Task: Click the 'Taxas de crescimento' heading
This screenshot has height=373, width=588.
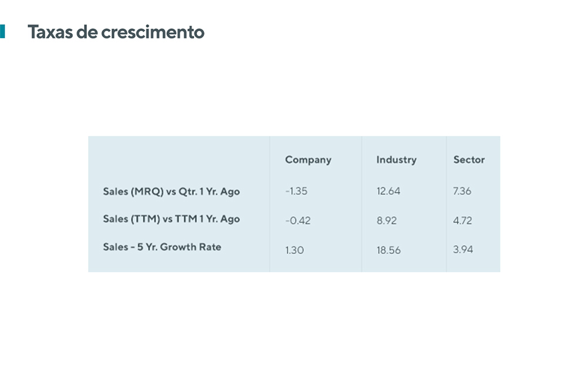Action: pos(116,32)
